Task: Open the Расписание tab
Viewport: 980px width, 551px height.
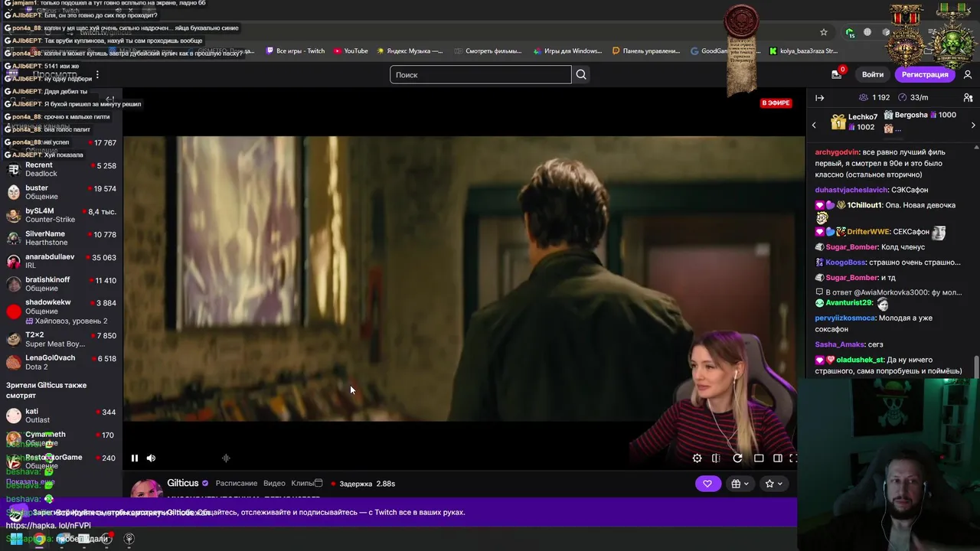Action: point(237,484)
